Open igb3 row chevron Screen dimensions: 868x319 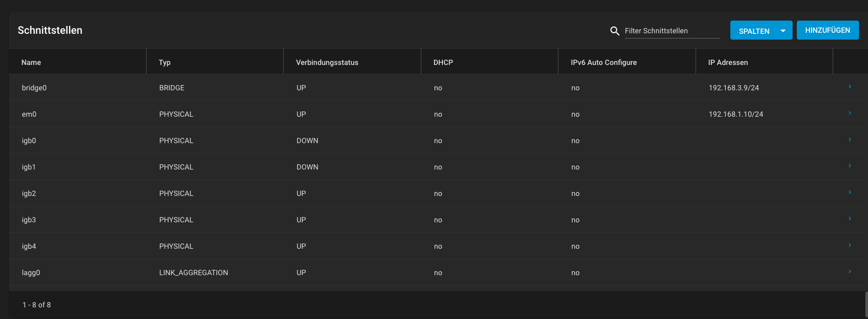pyautogui.click(x=850, y=219)
